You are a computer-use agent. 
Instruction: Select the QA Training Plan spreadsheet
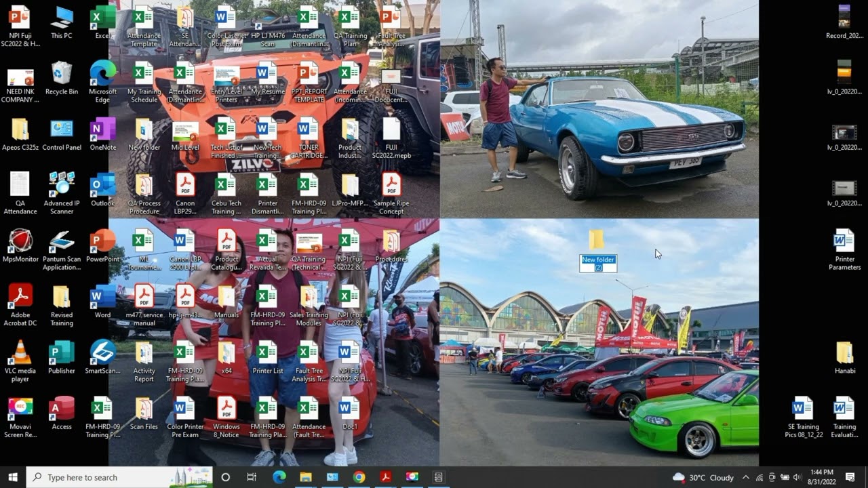[x=350, y=26]
